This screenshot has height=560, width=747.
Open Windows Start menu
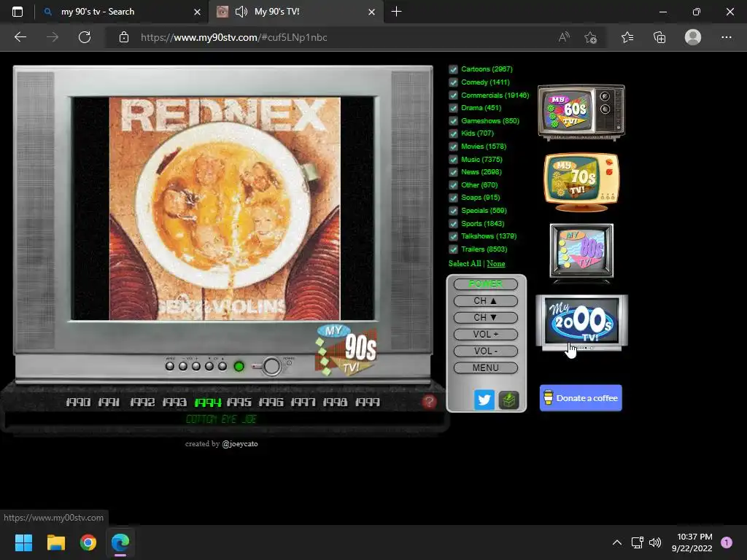coord(23,542)
